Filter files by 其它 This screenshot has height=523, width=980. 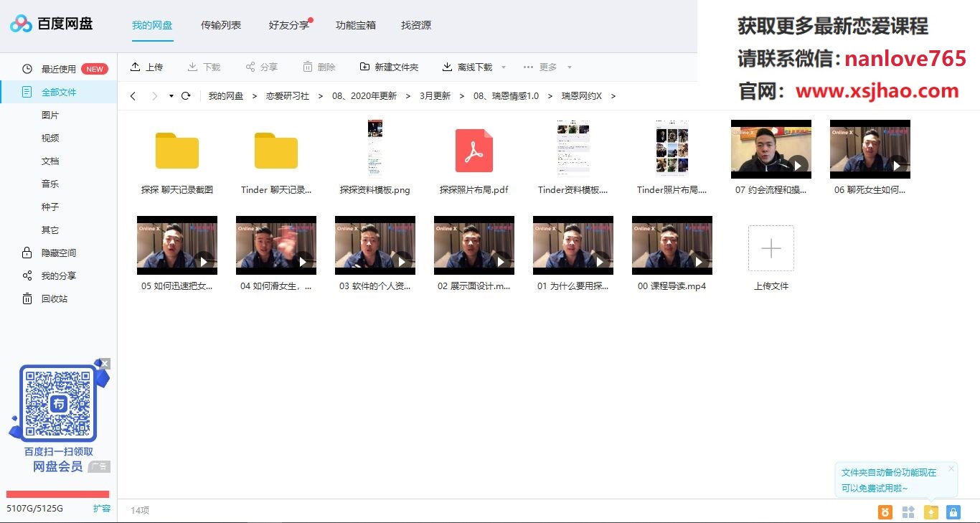click(x=50, y=230)
